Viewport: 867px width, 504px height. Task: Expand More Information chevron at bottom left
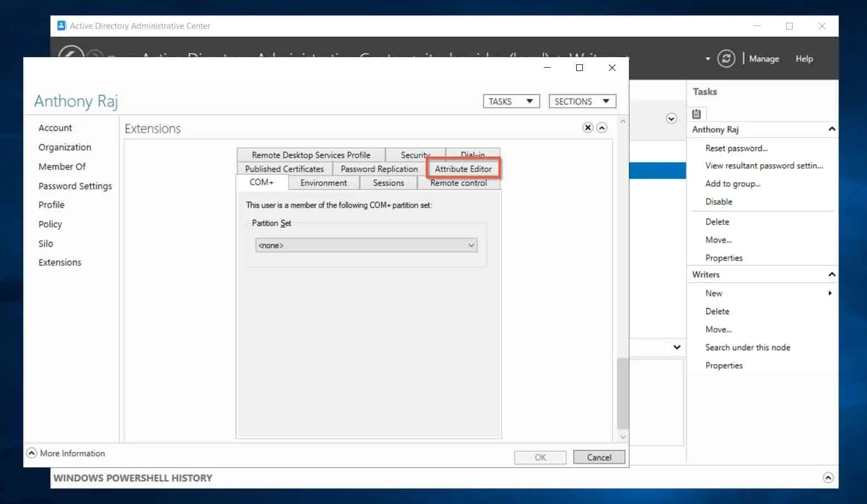pos(32,453)
